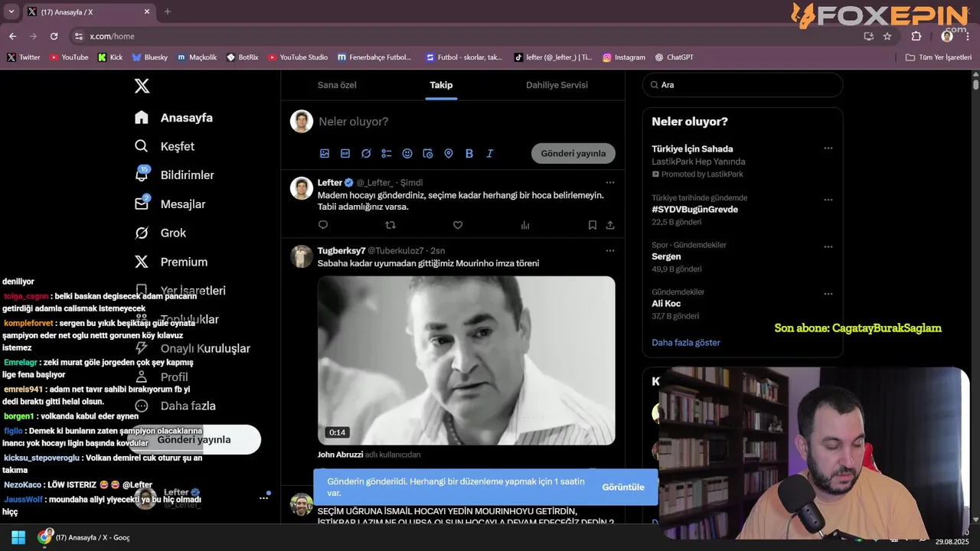
Task: Bookmark Lefter's post
Action: [593, 225]
